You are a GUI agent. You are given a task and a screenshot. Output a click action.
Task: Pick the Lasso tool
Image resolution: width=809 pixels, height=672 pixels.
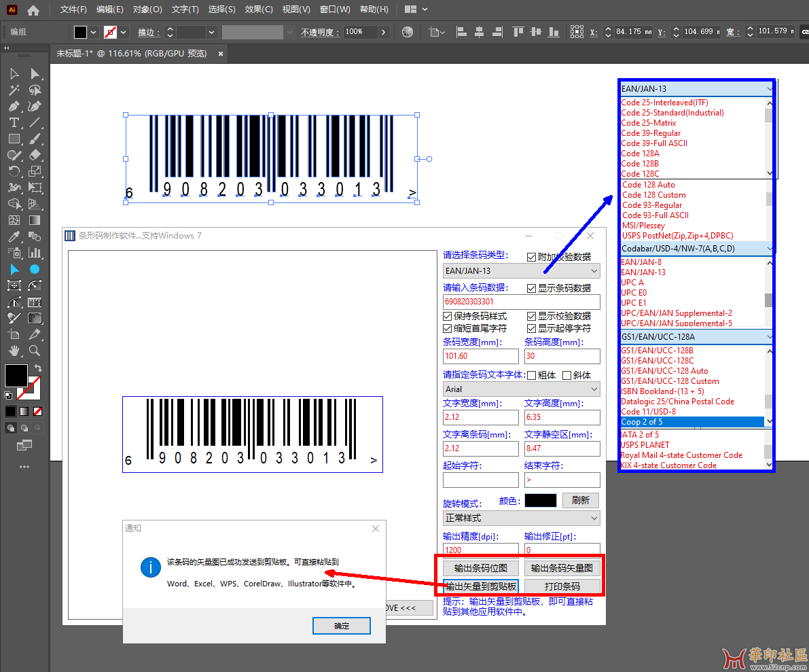pos(35,90)
